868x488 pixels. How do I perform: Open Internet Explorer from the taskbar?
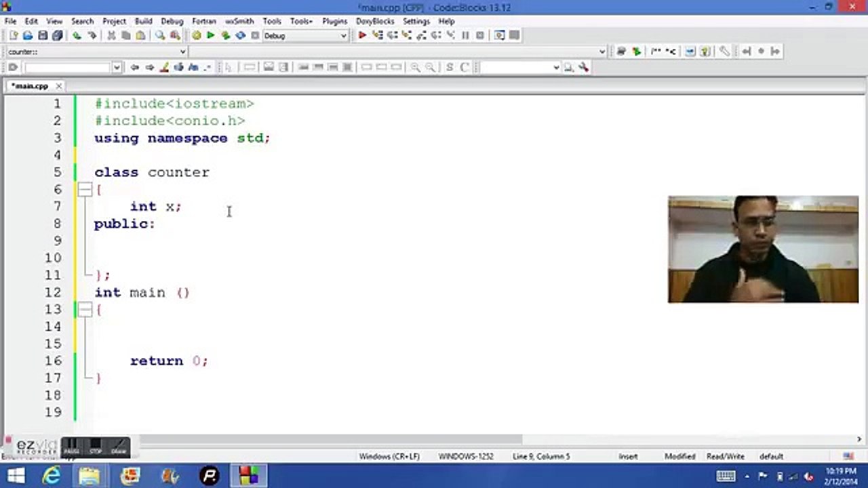pos(52,476)
